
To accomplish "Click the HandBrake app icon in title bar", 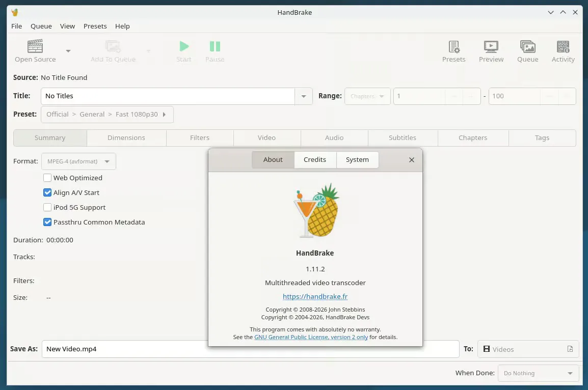I will pyautogui.click(x=15, y=12).
